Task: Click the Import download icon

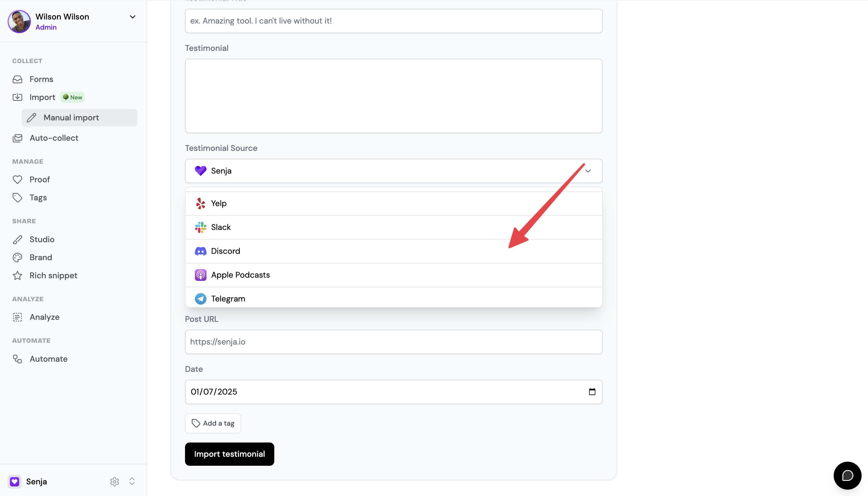Action: point(17,97)
